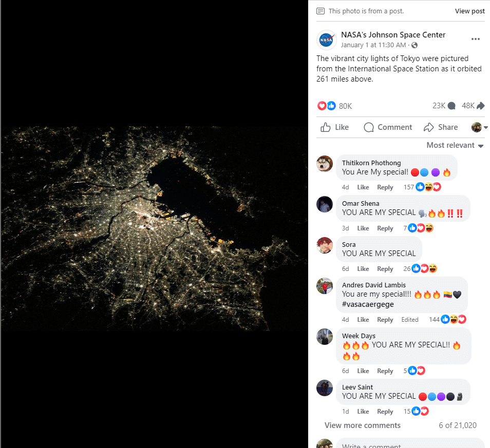The width and height of the screenshot is (490, 448).
Task: Open the profile switcher dropdown beside Share
Action: click(480, 127)
